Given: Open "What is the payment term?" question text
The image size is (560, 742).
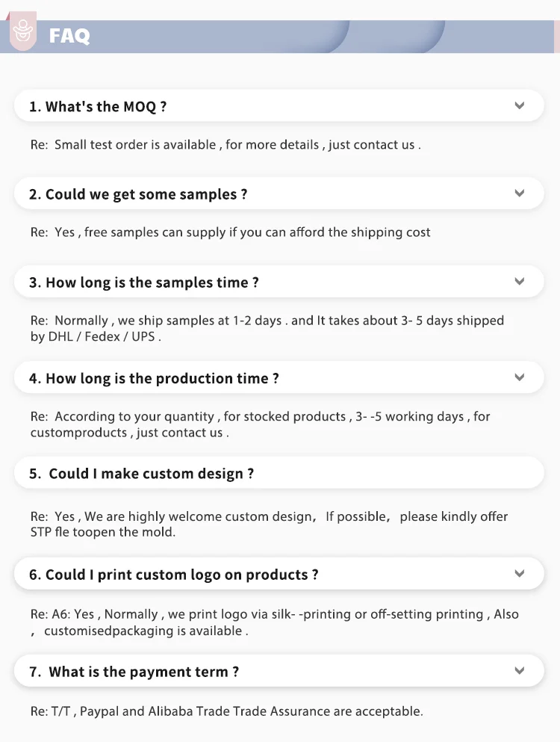Looking at the screenshot, I should [x=134, y=672].
